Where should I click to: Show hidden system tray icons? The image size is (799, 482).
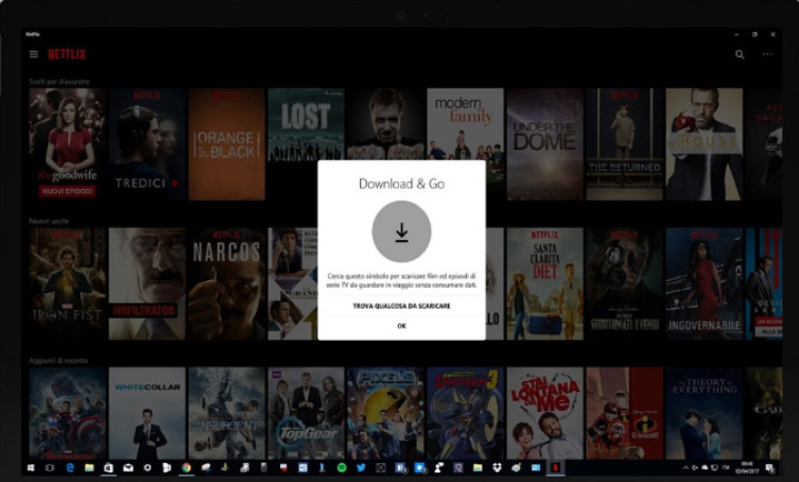pyautogui.click(x=685, y=468)
